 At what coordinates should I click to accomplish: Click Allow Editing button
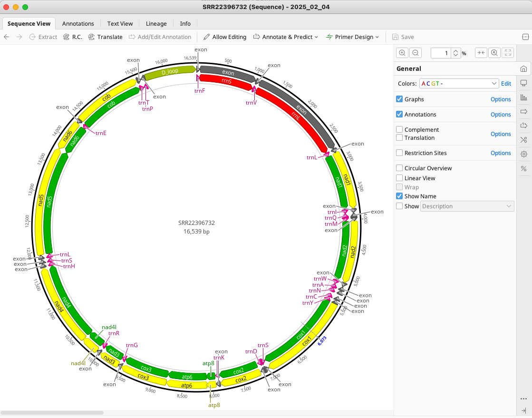click(x=224, y=37)
